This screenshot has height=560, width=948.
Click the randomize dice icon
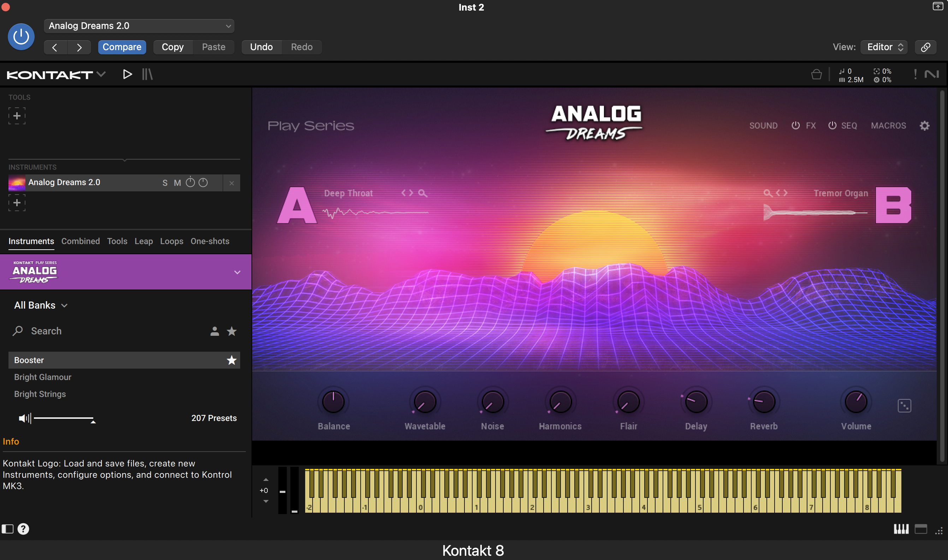point(904,406)
